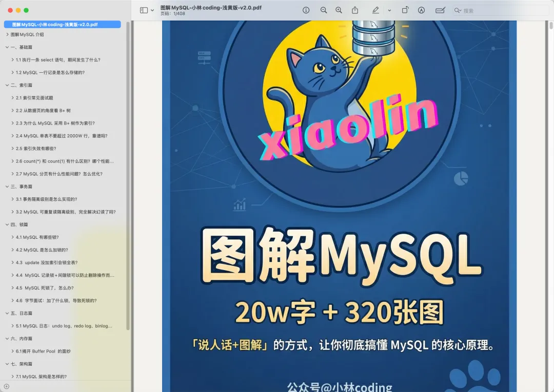The image size is (554, 392).
Task: Rotate the page with the Rotate icon
Action: point(405,10)
